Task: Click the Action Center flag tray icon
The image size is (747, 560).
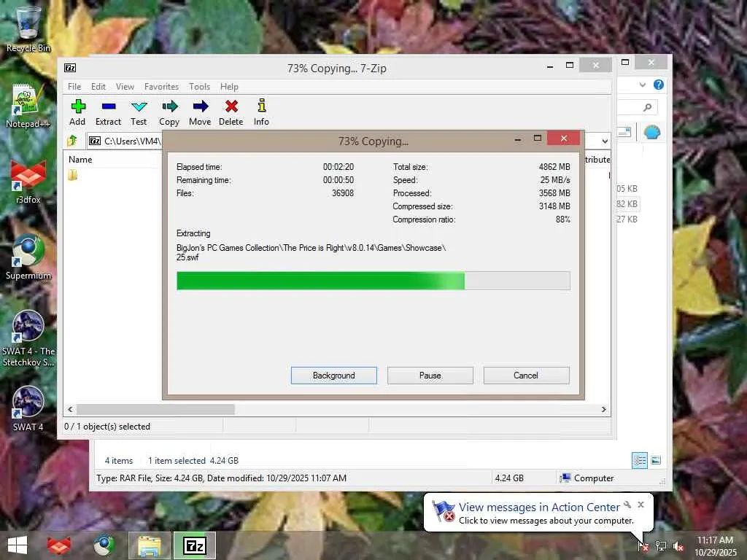Action: point(643,545)
